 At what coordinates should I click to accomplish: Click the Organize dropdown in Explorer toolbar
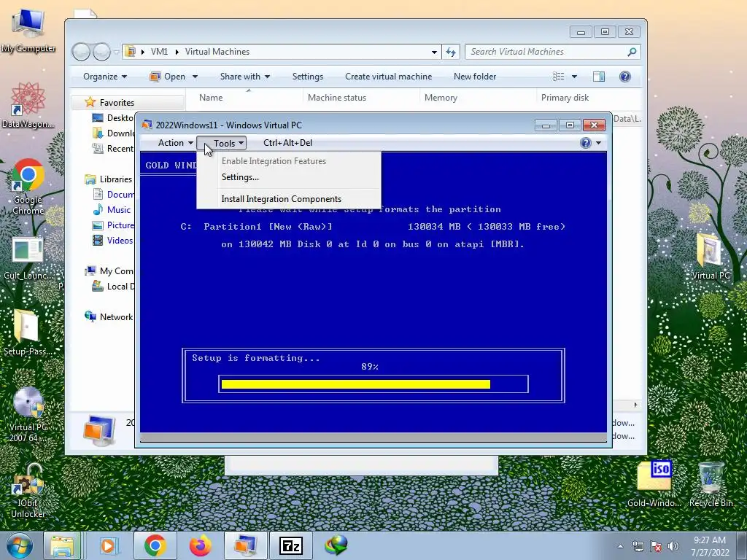(x=105, y=76)
